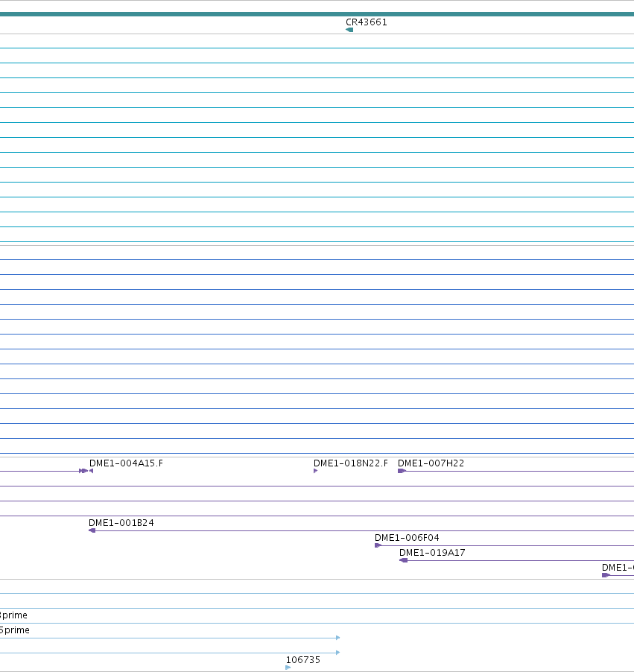
Task: Click the double arrowhead left of DME1-004A15.F
Action: [x=83, y=471]
